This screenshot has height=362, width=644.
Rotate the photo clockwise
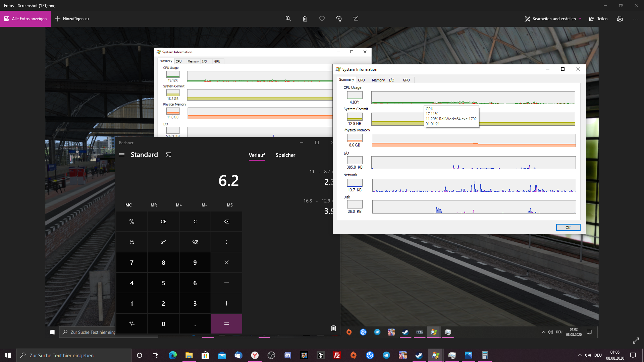[339, 19]
